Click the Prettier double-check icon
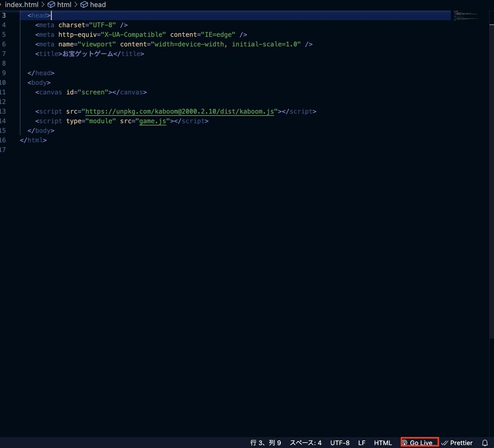 pos(445,443)
